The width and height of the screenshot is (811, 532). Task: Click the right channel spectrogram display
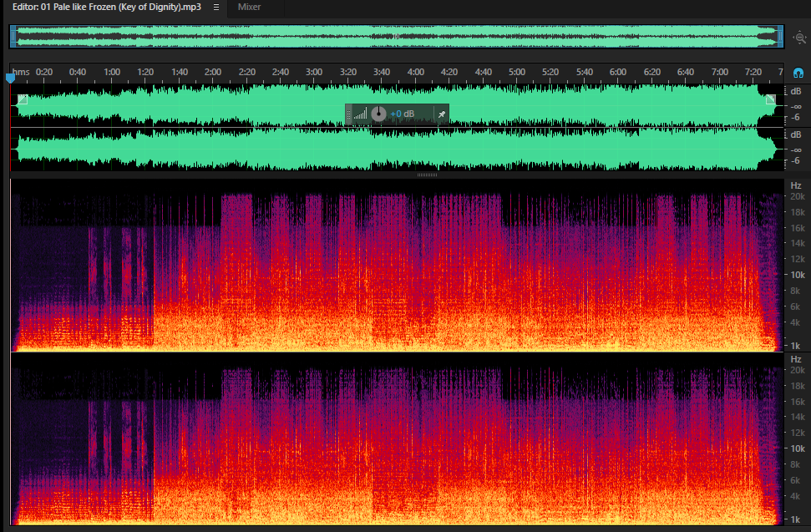(397, 439)
